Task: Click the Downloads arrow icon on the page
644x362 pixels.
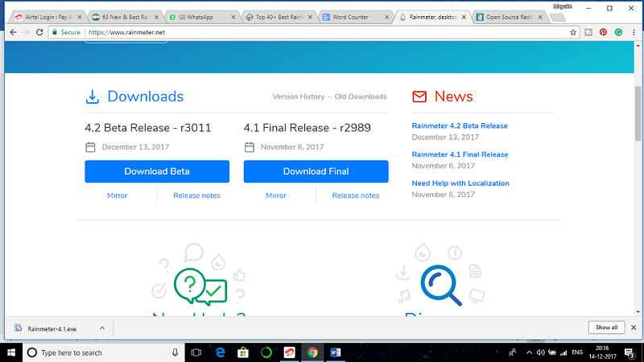Action: point(93,97)
